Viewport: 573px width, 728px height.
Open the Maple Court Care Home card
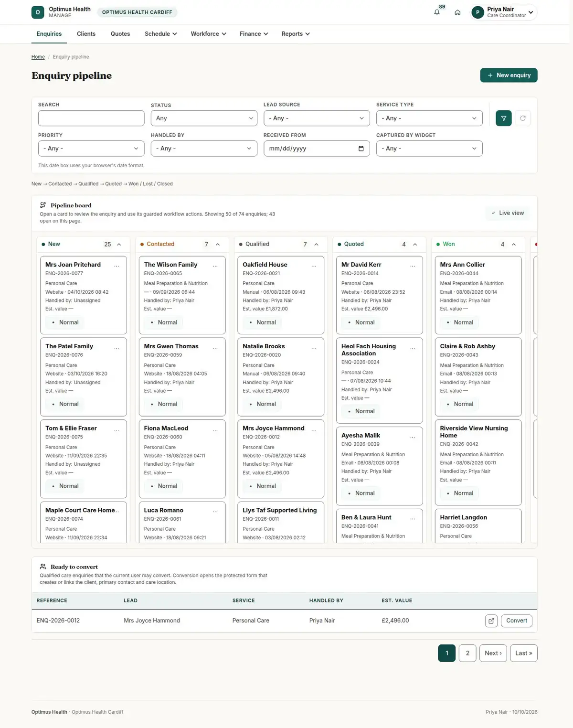click(84, 522)
